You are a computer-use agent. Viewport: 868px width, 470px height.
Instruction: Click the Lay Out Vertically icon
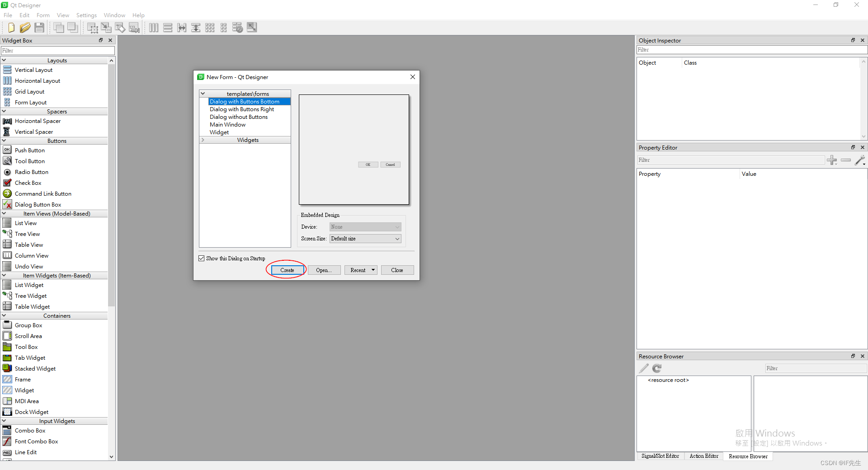pyautogui.click(x=168, y=28)
